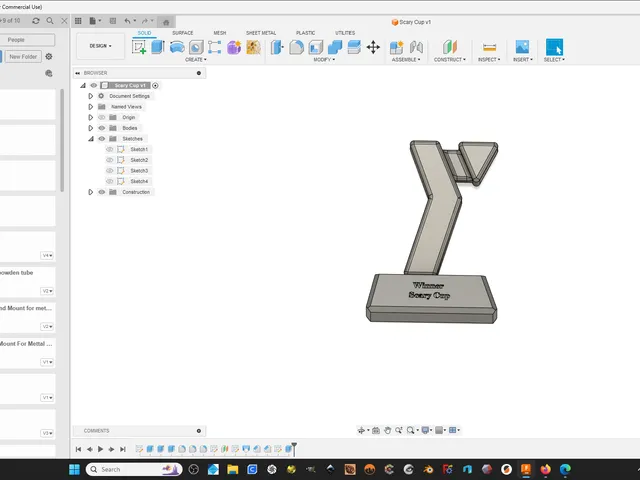Click the Save icon in the top bar
Screen dimensions: 640x480
pyautogui.click(x=113, y=21)
